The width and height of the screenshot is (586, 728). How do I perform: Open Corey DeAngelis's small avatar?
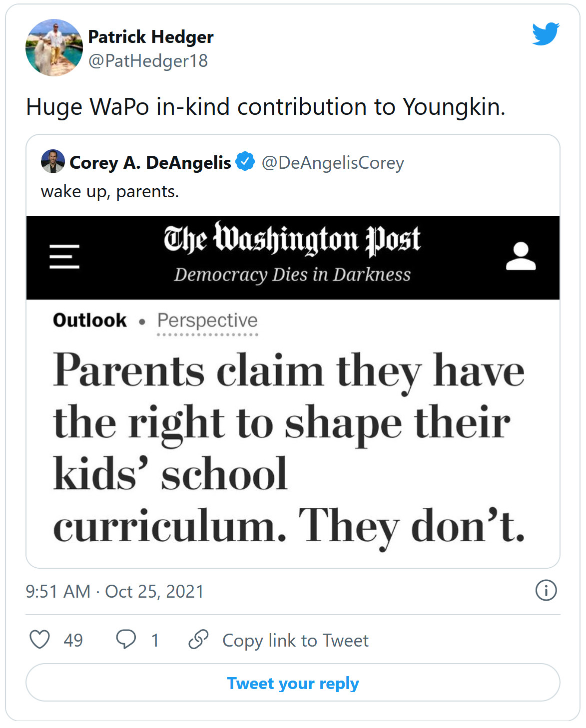click(52, 162)
